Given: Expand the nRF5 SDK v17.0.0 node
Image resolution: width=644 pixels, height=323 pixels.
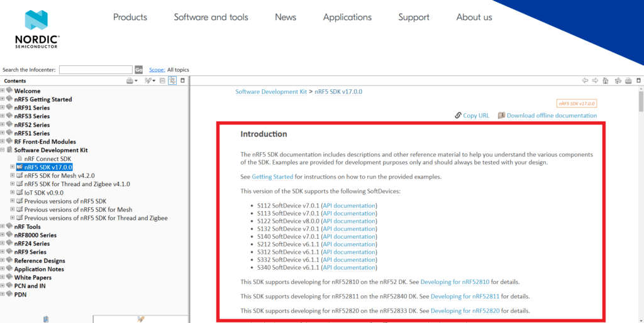Looking at the screenshot, I should pos(13,167).
